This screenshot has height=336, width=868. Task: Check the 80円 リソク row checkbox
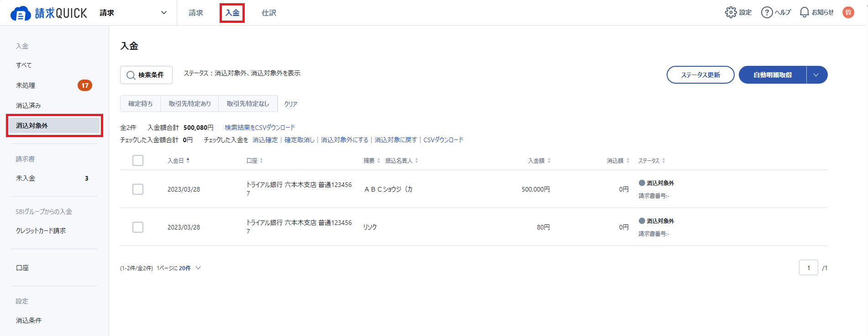click(138, 227)
